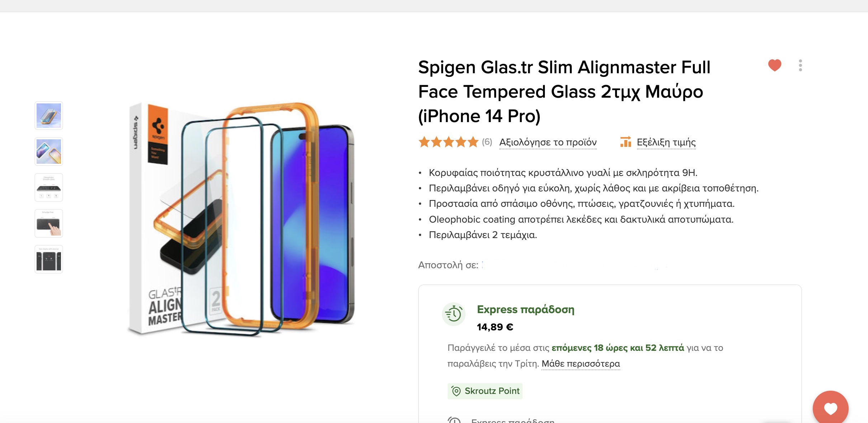Viewport: 868px width, 423px height.
Task: Click the Express delivery stopwatch icon
Action: tap(454, 314)
